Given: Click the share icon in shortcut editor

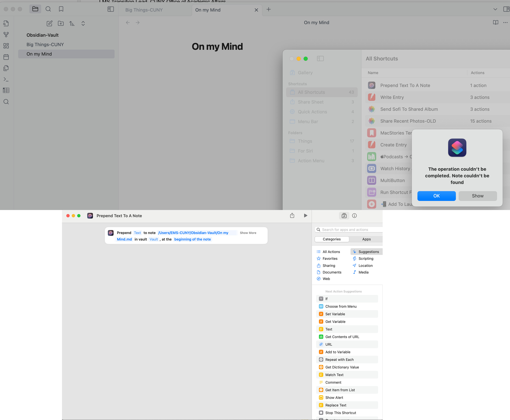Looking at the screenshot, I should click(292, 216).
